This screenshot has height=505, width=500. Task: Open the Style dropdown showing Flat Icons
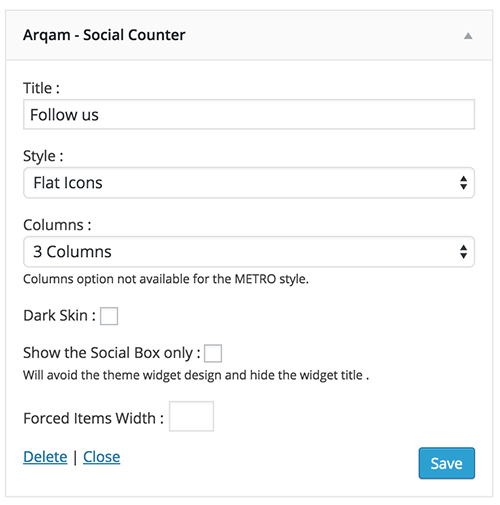249,183
